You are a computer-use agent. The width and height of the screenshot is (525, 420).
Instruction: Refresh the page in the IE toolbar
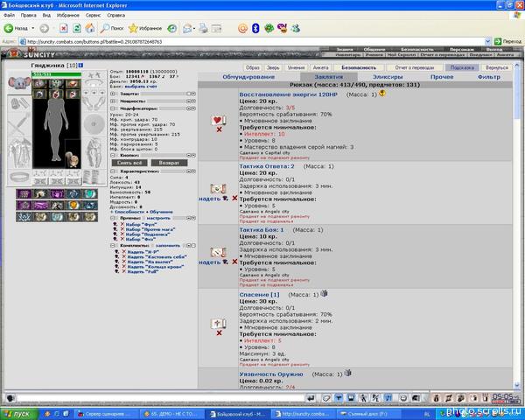77,29
